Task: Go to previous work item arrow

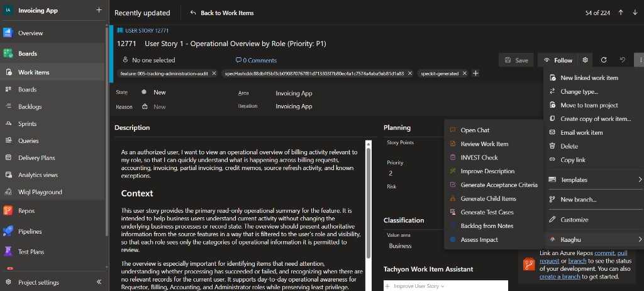Action: [x=621, y=13]
